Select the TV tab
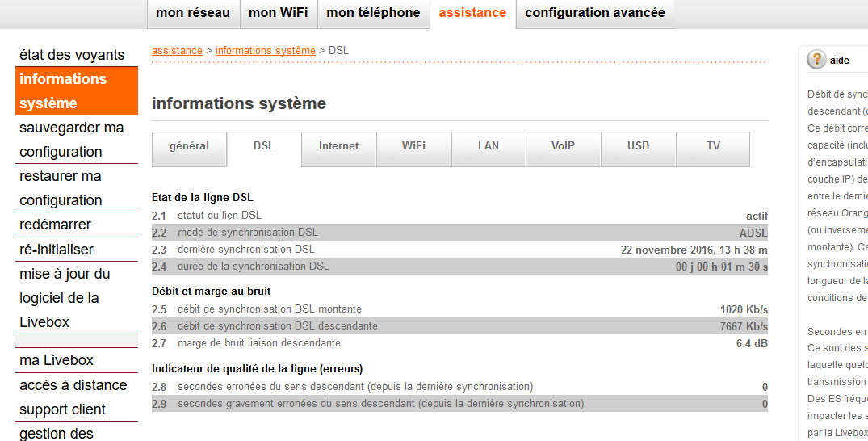868x441 pixels. (x=713, y=146)
